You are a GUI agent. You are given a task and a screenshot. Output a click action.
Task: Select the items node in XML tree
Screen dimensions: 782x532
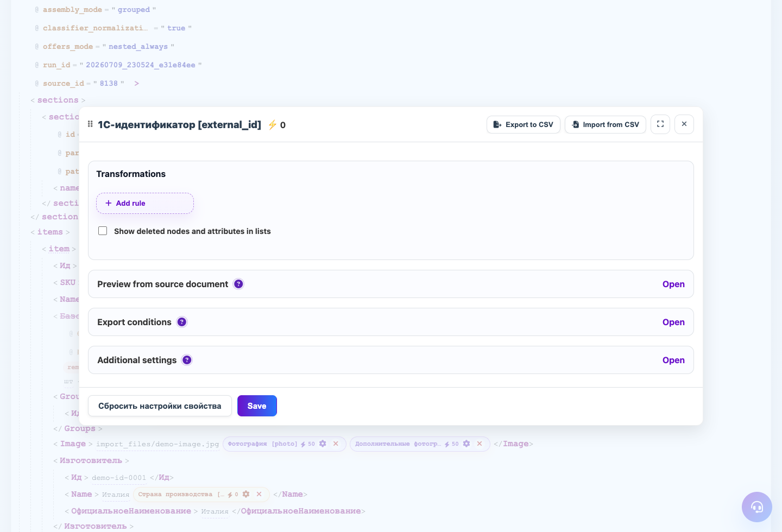click(x=50, y=232)
